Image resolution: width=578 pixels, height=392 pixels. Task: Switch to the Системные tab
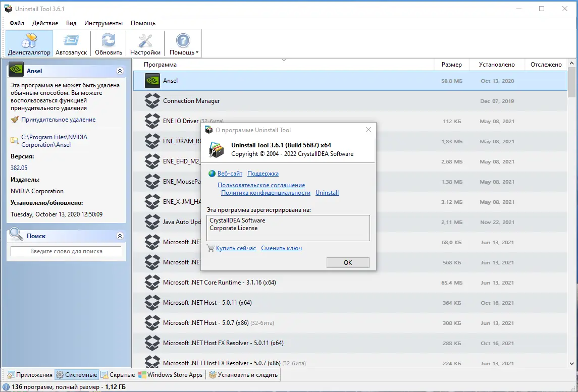point(77,375)
